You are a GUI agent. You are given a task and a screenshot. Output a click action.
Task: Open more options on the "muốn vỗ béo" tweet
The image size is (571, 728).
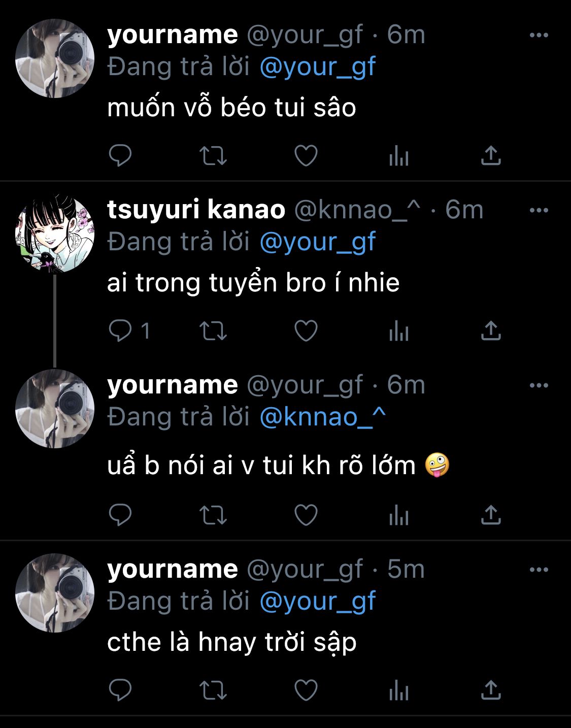click(539, 35)
